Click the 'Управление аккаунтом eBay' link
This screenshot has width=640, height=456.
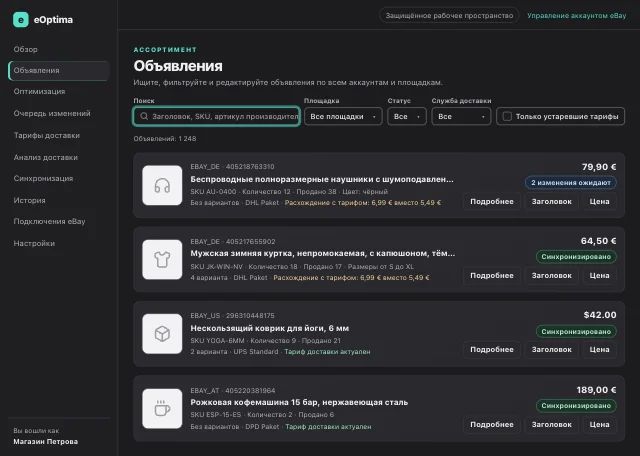[x=576, y=16]
